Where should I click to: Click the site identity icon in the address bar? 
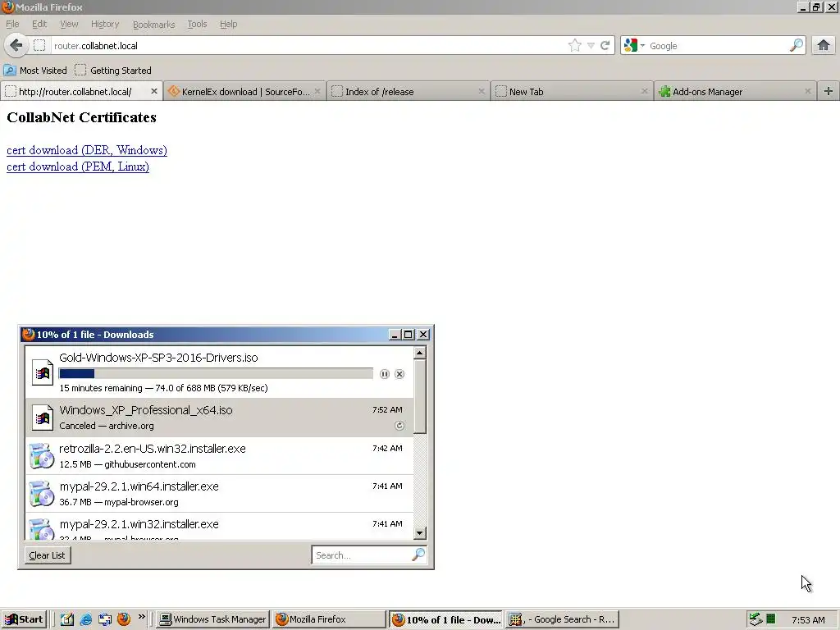click(39, 46)
